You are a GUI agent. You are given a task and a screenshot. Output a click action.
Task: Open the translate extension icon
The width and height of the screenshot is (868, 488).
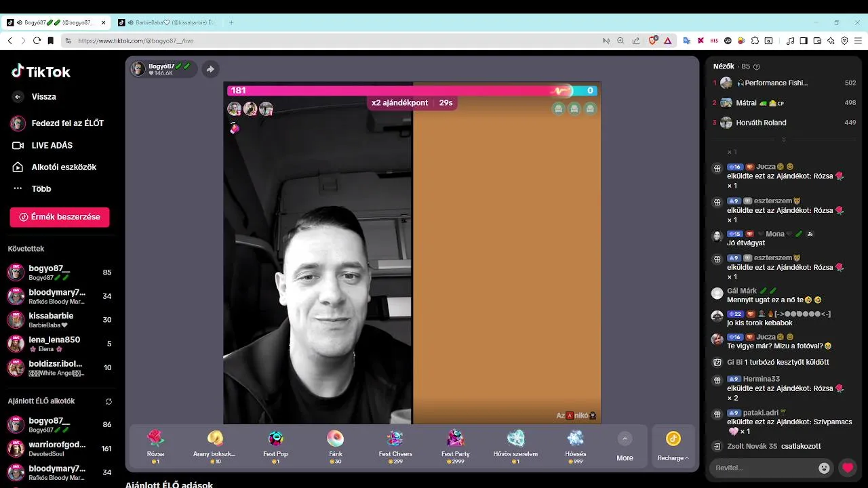coord(686,41)
